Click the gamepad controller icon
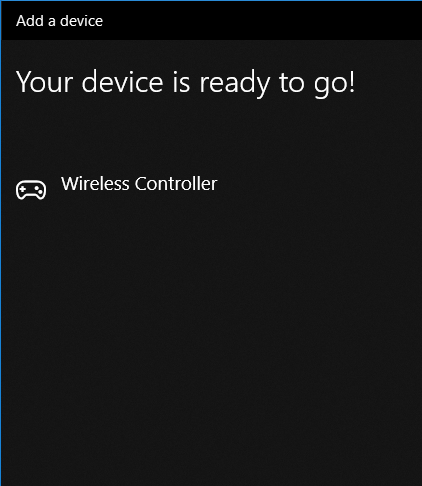422x486 pixels. (31, 190)
